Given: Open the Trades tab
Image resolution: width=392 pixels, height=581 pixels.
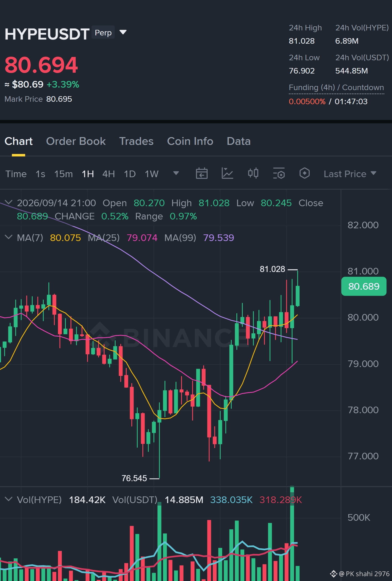Looking at the screenshot, I should click(x=136, y=141).
